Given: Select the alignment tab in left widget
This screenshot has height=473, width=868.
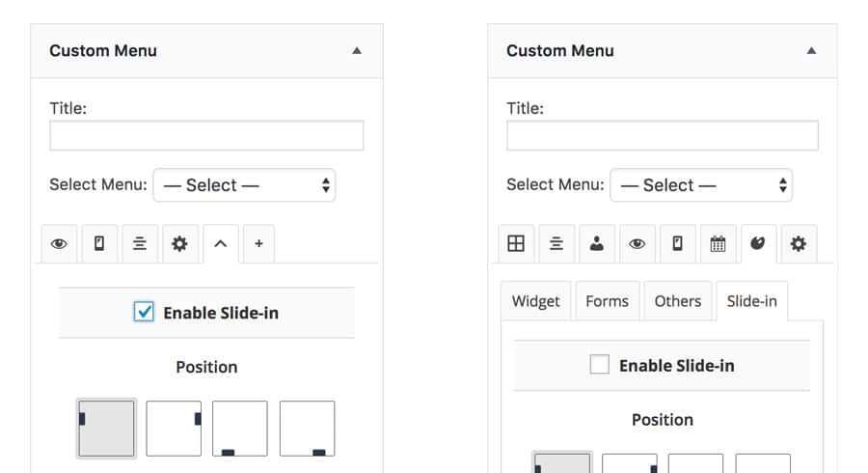Looking at the screenshot, I should coord(140,244).
